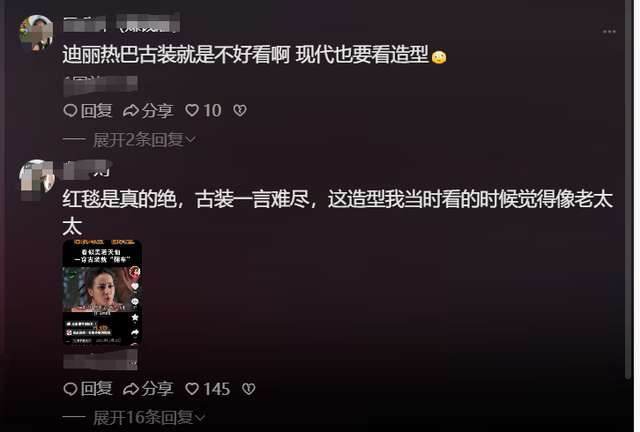Open the three-dot menu on first comment

(609, 31)
